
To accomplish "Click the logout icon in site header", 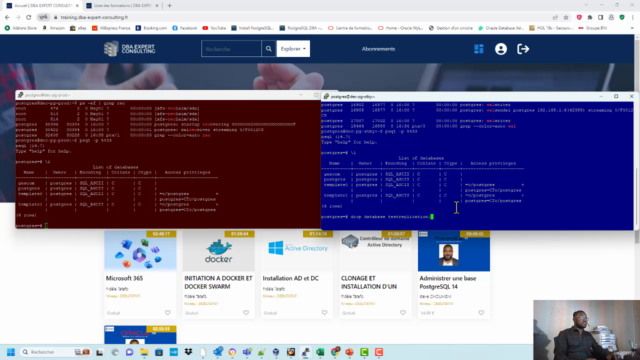I will pos(523,49).
